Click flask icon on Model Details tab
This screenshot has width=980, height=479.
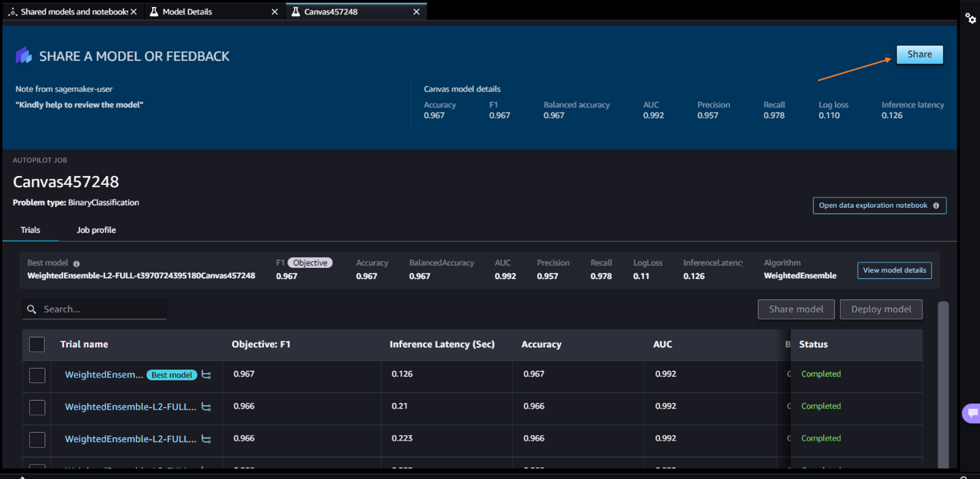(154, 12)
